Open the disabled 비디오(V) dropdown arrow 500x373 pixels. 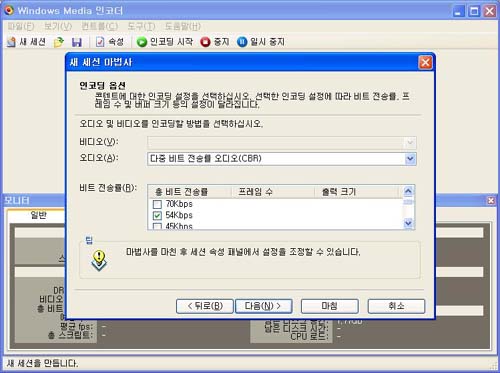(410, 143)
